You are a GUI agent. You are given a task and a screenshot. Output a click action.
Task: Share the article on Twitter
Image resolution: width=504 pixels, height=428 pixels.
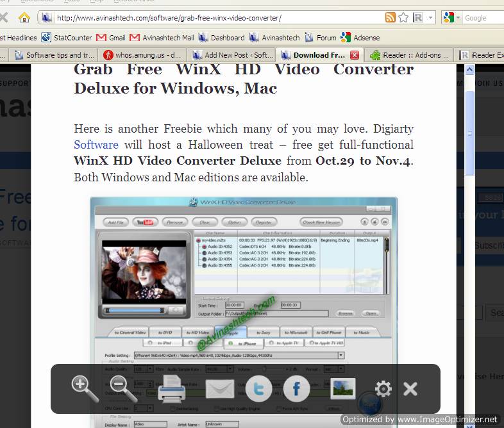point(258,389)
